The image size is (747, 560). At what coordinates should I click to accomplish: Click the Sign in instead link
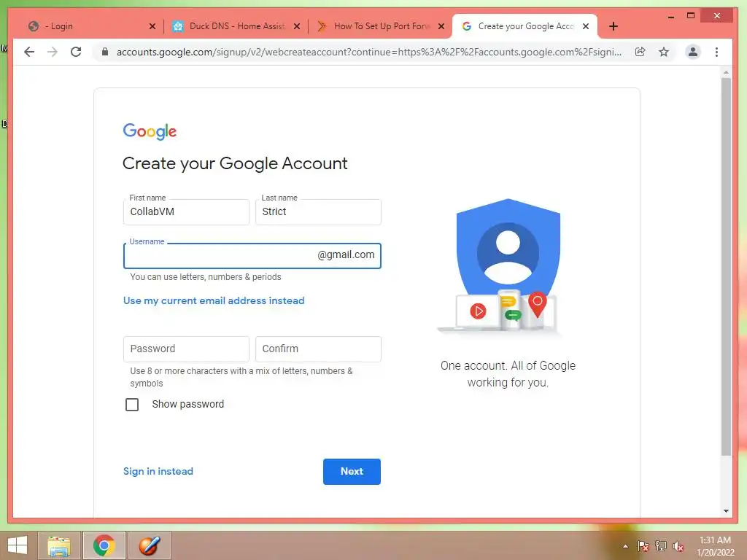click(158, 471)
